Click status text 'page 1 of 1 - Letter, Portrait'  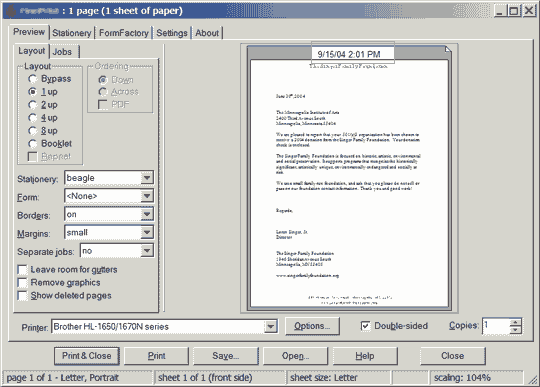pos(63,378)
